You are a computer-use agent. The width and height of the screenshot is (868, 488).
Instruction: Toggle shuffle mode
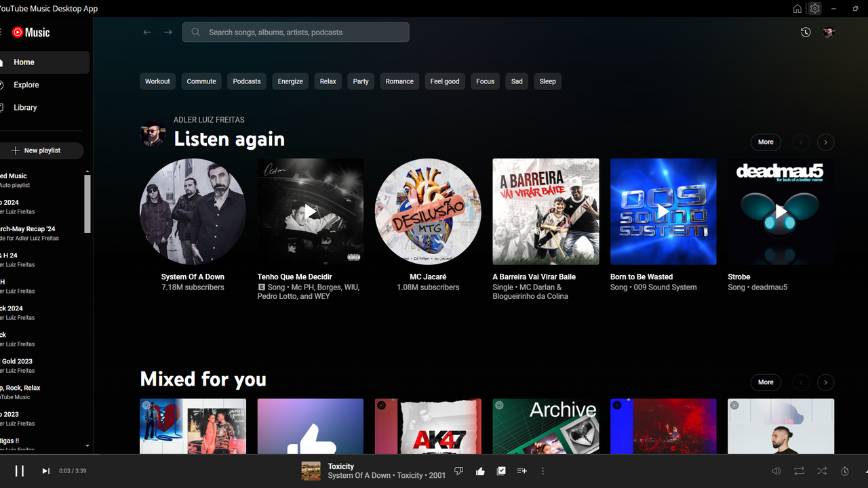822,471
